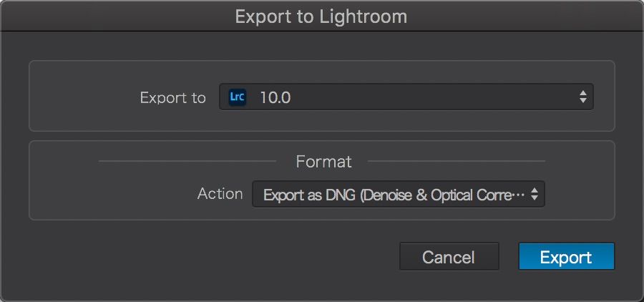Click the up-down arrows beside 10.0
The image size is (644, 302).
coord(583,97)
